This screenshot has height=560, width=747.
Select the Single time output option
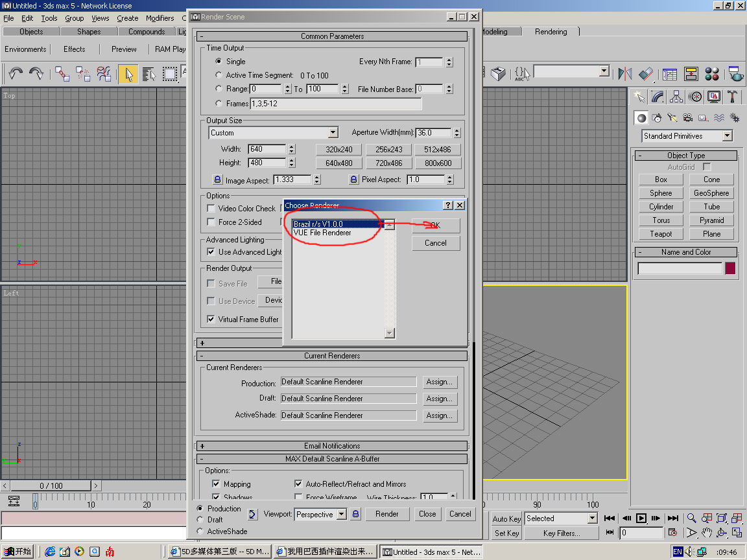point(218,62)
